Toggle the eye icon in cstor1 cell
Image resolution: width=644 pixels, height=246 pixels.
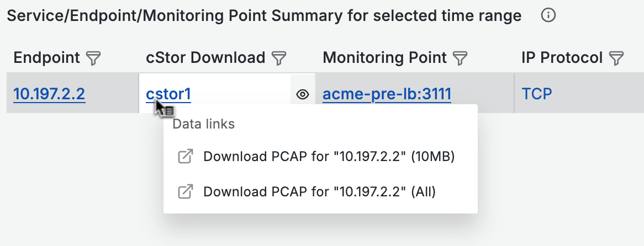(303, 94)
